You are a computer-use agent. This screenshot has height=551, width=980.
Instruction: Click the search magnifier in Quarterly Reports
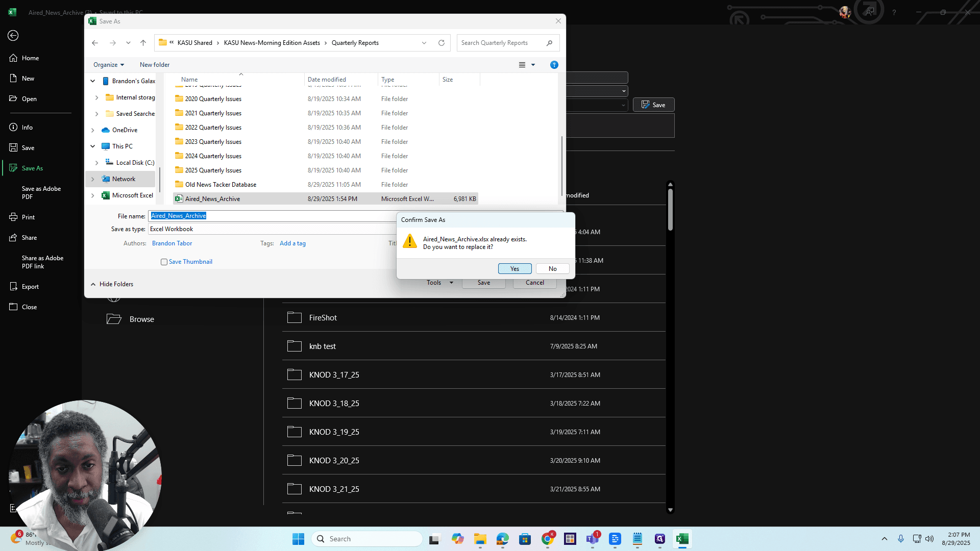tap(549, 43)
